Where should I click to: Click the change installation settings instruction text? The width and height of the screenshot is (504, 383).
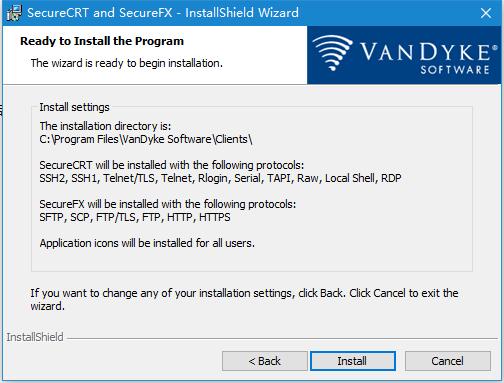click(244, 299)
